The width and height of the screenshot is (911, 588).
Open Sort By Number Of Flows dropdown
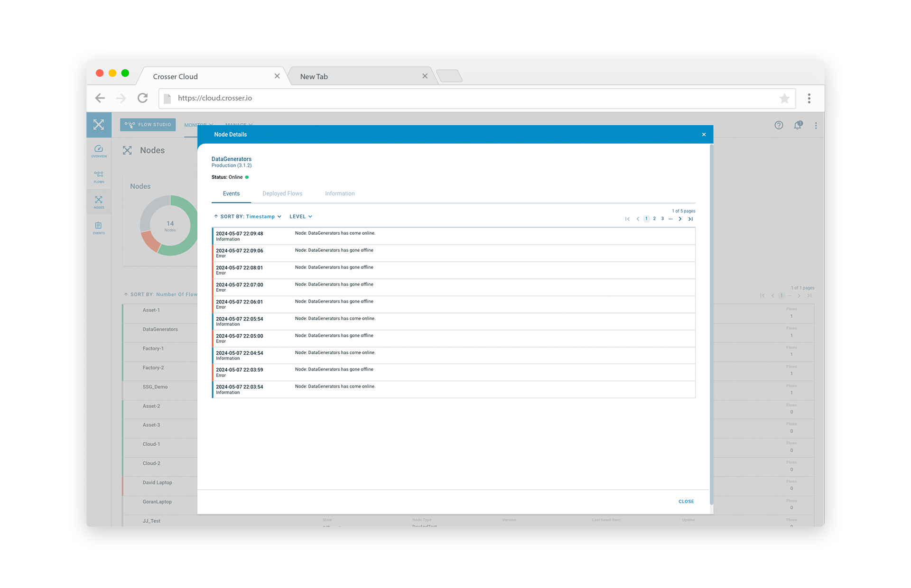(164, 294)
